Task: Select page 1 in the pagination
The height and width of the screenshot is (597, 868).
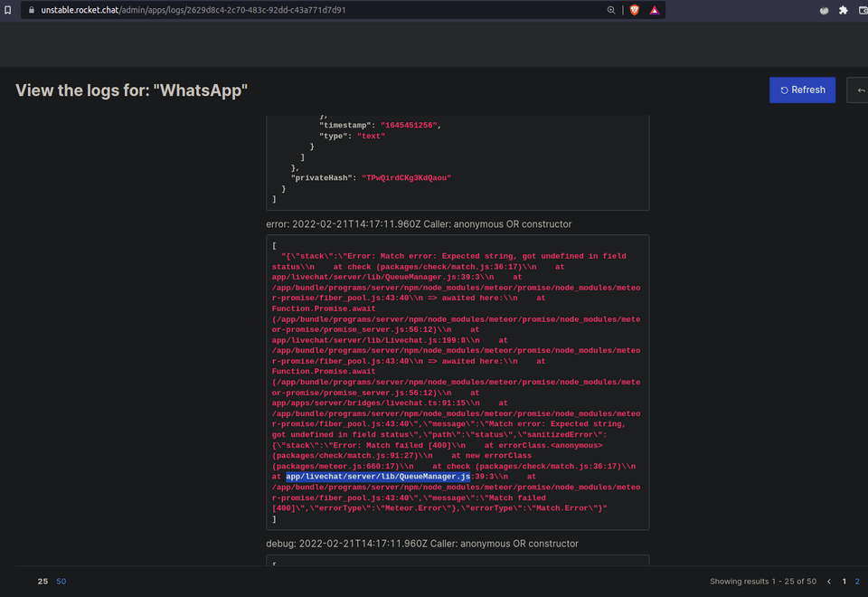Action: [844, 581]
